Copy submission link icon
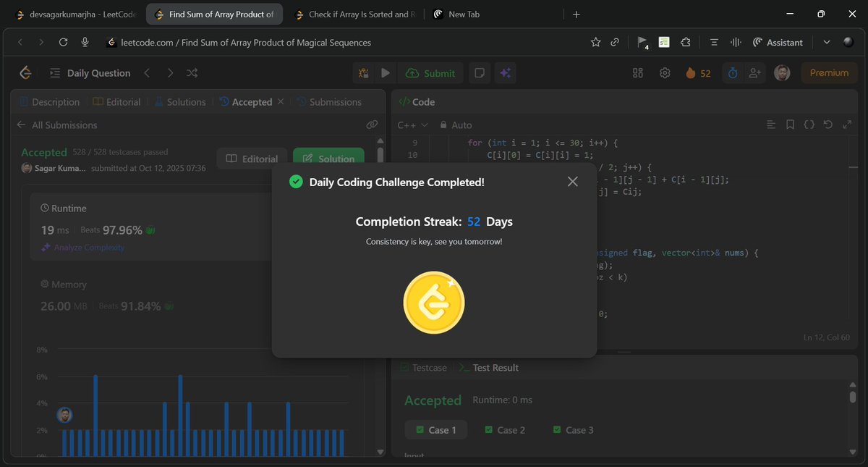868x467 pixels. (372, 125)
